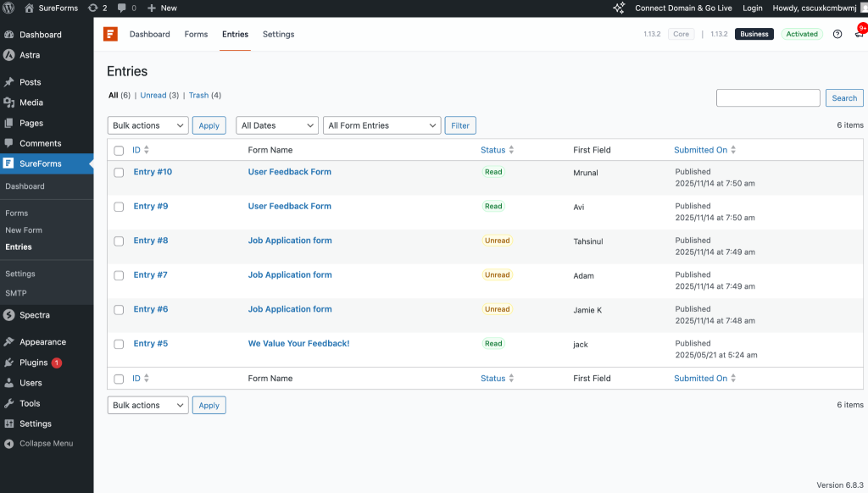Click the SureForms logo in the plugin header
The height and width of the screenshot is (493, 868).
pyautogui.click(x=111, y=34)
